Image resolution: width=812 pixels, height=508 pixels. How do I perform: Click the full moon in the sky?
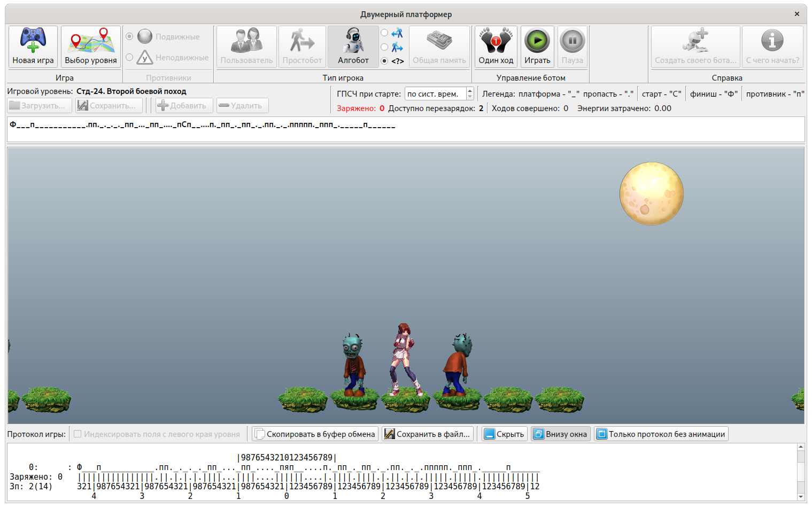point(652,193)
